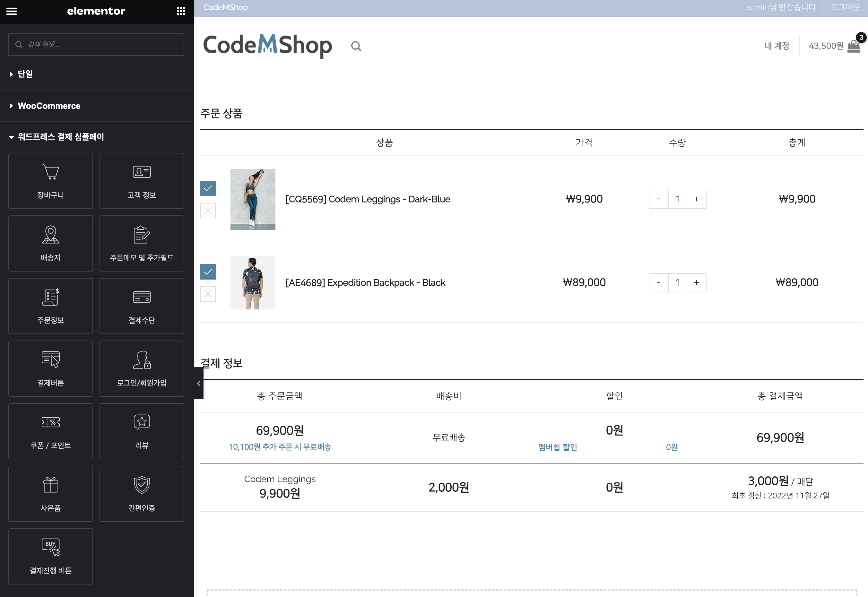
Task: Select the 간편인증 shield widget
Action: (x=142, y=493)
